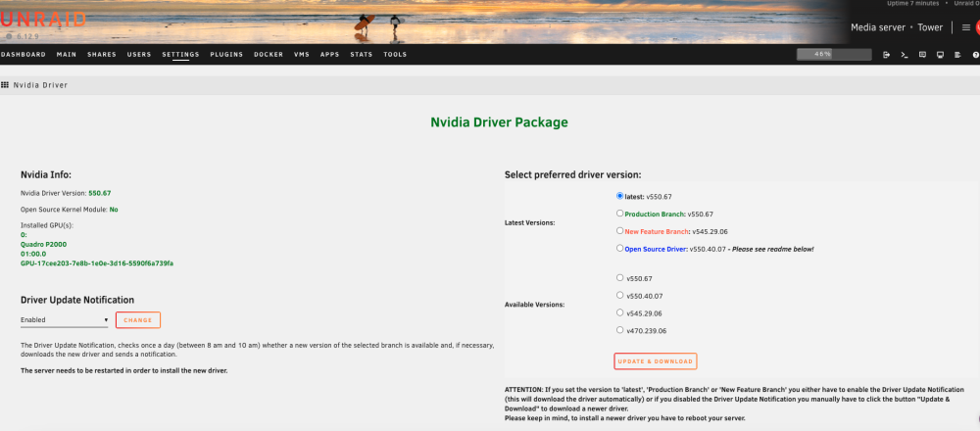Select the Open Source Driver radio option
Viewport: 980px width, 431px height.
pyautogui.click(x=620, y=248)
